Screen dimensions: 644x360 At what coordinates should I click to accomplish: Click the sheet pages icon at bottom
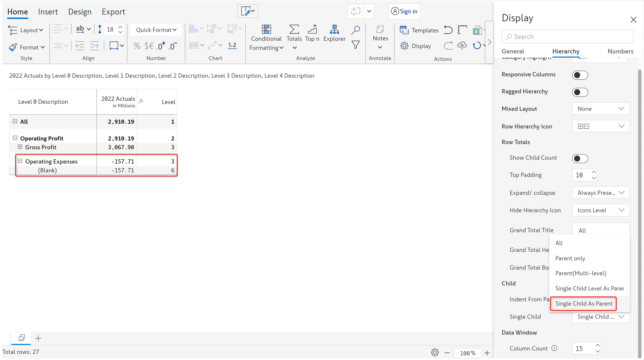coord(22,338)
